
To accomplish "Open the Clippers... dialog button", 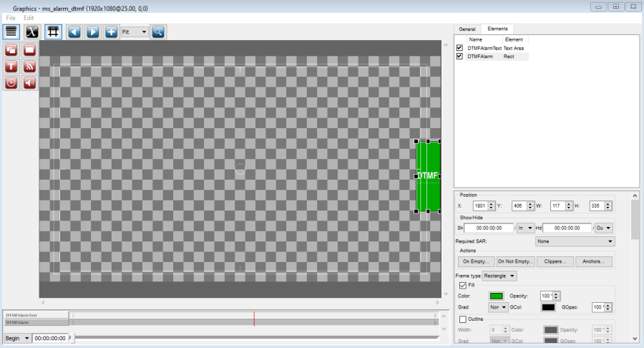I will [555, 261].
